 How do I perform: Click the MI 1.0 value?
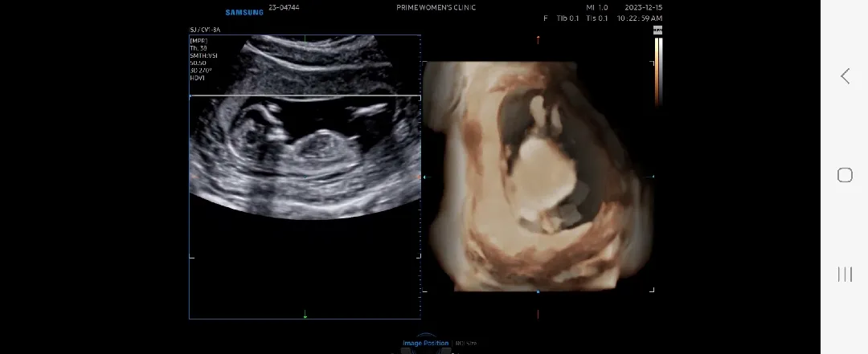pyautogui.click(x=596, y=8)
